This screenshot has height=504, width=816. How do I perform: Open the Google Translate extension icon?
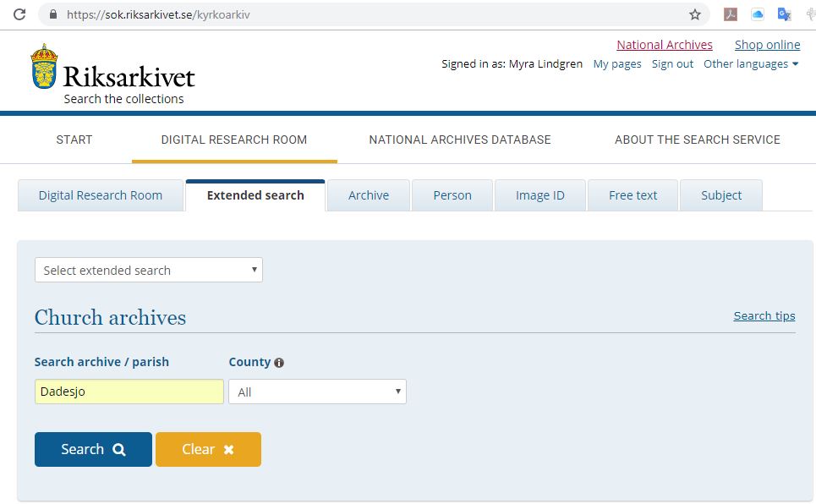[x=784, y=14]
